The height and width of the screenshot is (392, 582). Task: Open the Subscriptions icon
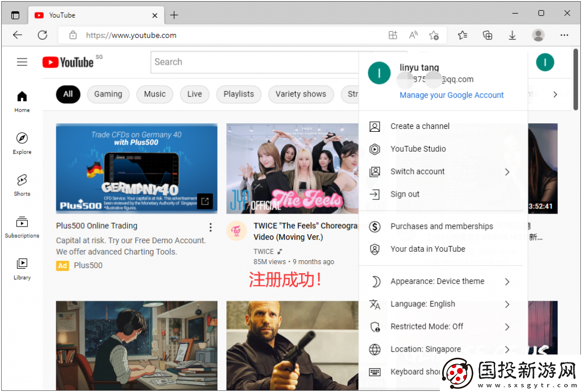pyautogui.click(x=22, y=226)
